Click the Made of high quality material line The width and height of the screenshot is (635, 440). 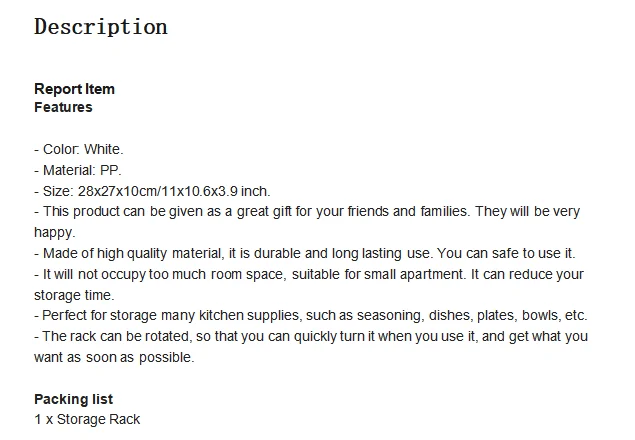[x=305, y=254]
